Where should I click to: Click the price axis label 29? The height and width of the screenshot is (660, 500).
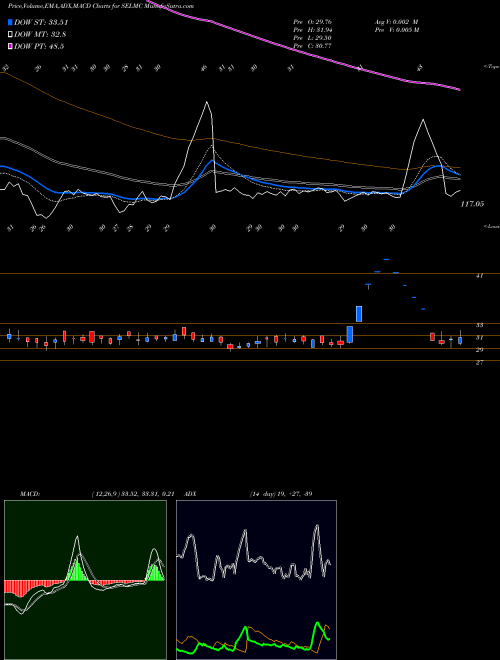click(479, 350)
